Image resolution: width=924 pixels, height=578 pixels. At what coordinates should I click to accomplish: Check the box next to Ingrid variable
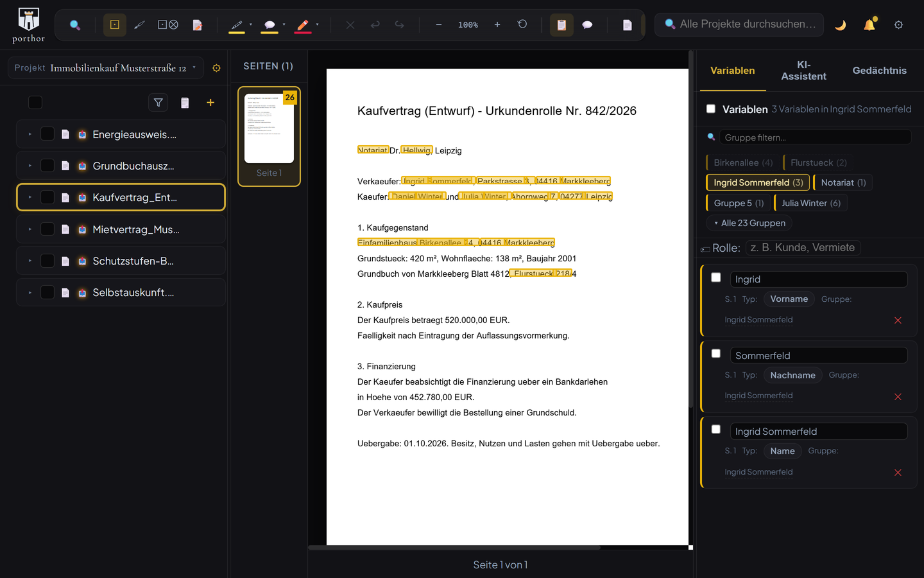[716, 277]
